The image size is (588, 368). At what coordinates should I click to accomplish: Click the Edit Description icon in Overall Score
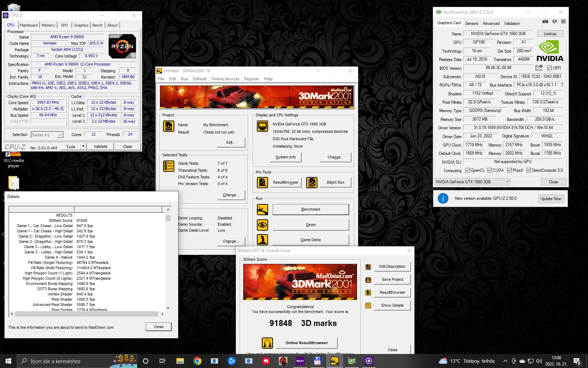(x=368, y=267)
